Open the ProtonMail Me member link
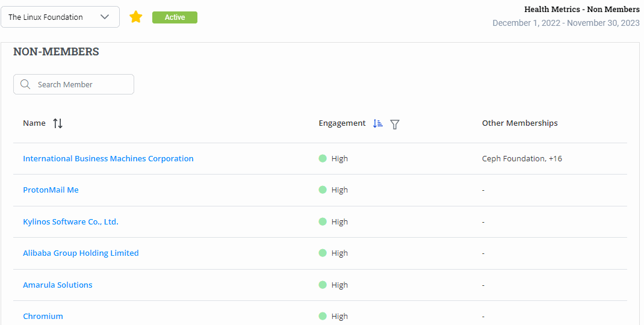This screenshot has height=325, width=644. point(51,190)
